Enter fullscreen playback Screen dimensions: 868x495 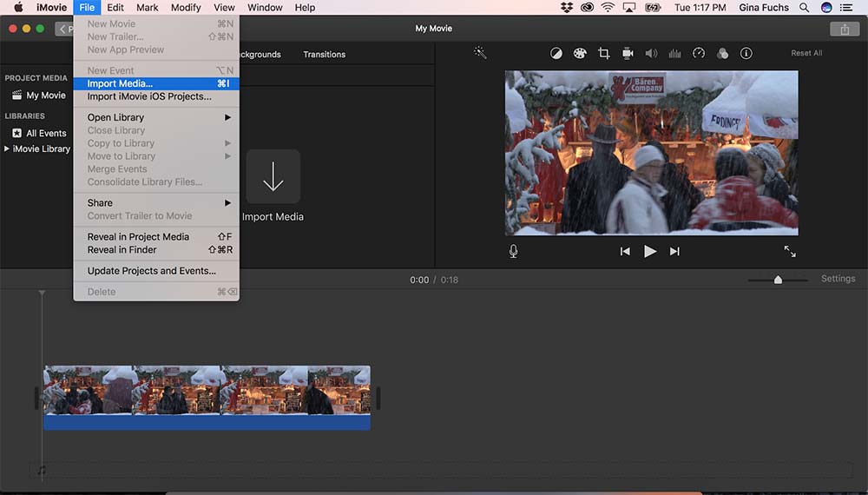coord(790,251)
